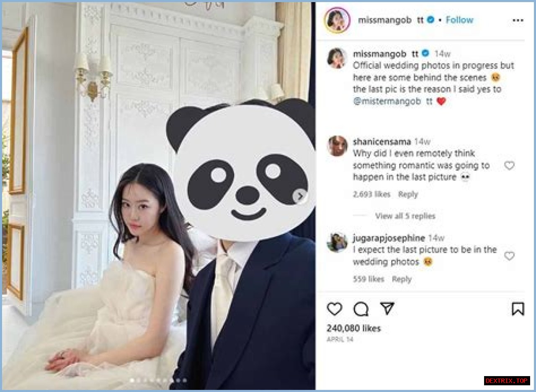Screen dimensions: 536x392
Task: Like shanicensama's comment with its heart
Action: (x=509, y=166)
